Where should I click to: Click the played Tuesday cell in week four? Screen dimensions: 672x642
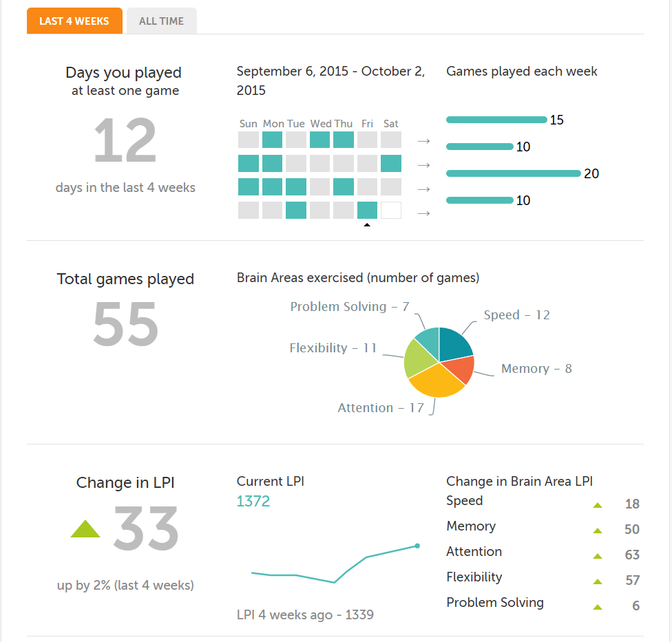[296, 211]
